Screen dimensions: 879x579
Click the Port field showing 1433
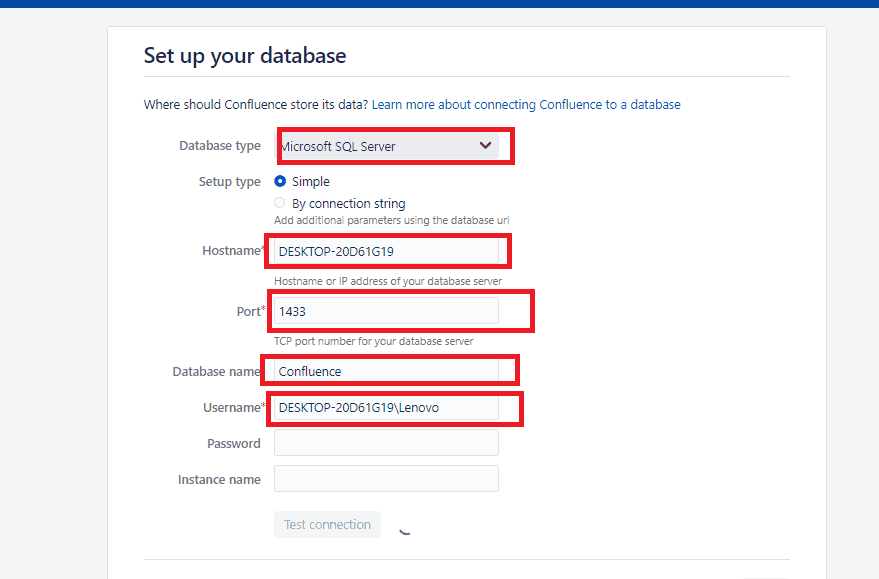click(x=386, y=311)
